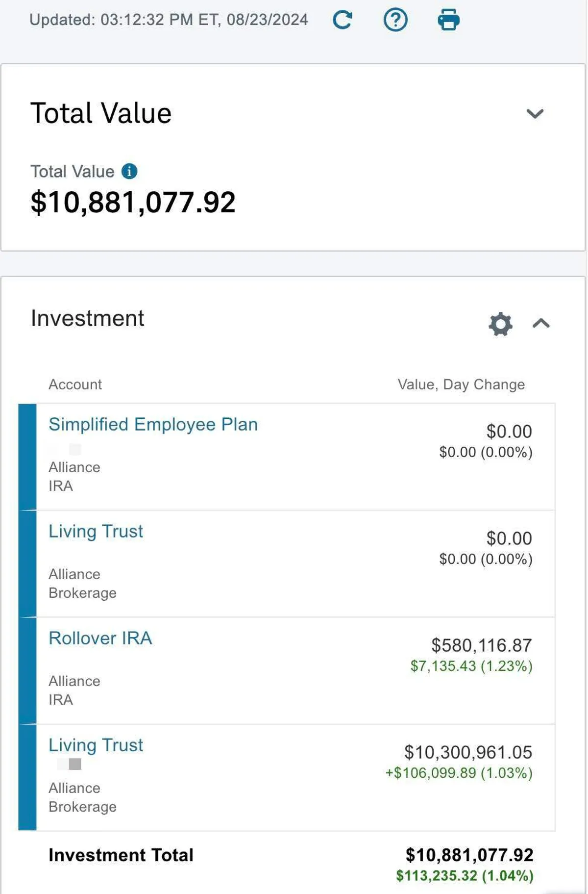Open the Rollover IRA account link
The width and height of the screenshot is (588, 894).
(100, 638)
